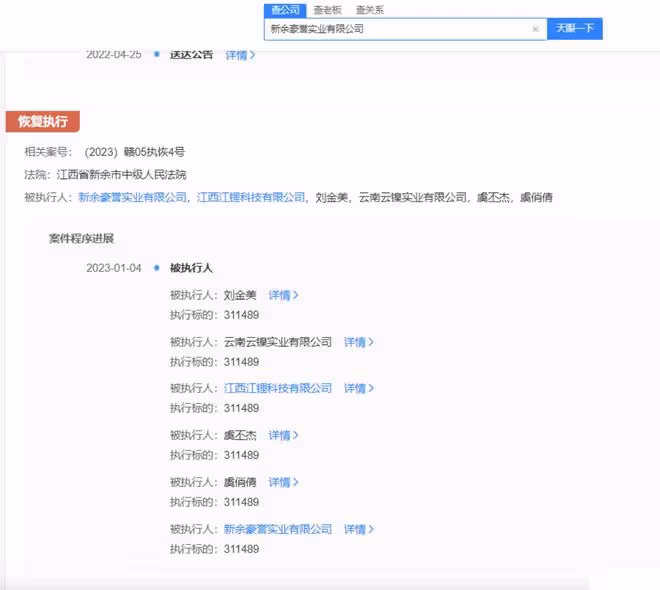Click 执行标的 311489 under 刘金美
The width and height of the screenshot is (660, 590).
click(x=214, y=315)
